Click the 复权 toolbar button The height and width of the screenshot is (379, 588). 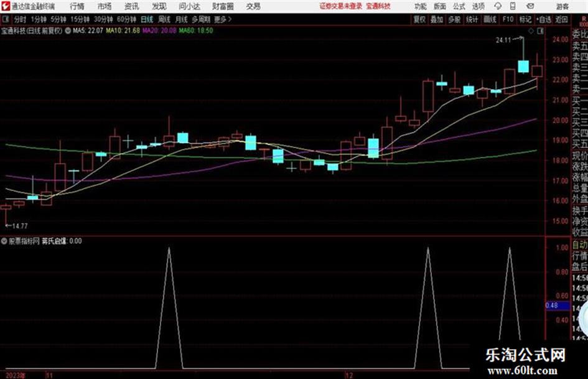[419, 19]
